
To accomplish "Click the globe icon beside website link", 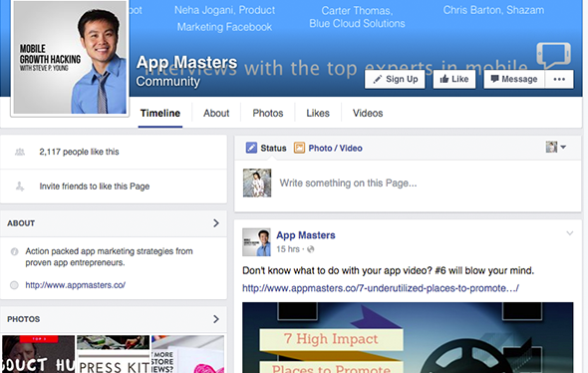I will coord(14,285).
